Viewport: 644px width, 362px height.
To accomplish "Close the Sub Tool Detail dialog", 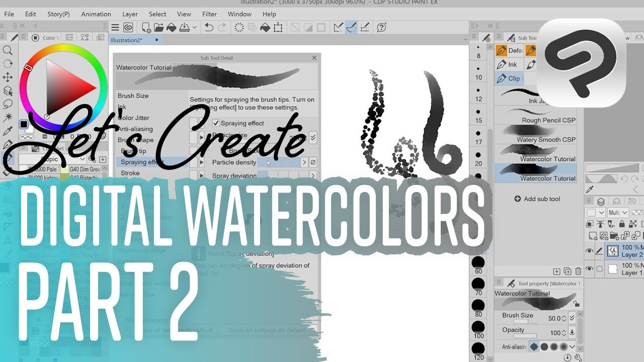I will tap(315, 58).
